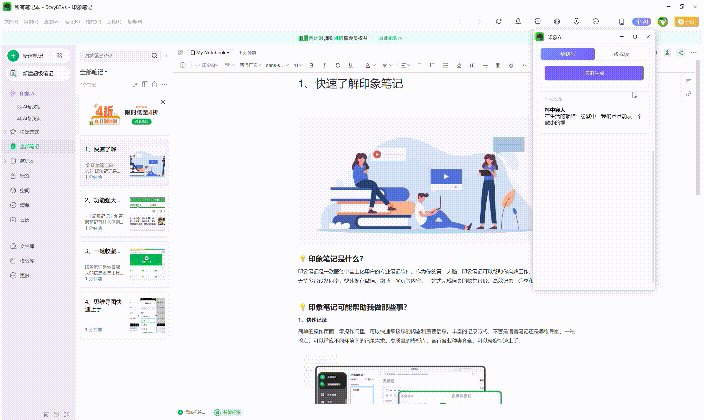Click the popup panel vertical scrollbar
704x420 pixels.
[x=653, y=216]
